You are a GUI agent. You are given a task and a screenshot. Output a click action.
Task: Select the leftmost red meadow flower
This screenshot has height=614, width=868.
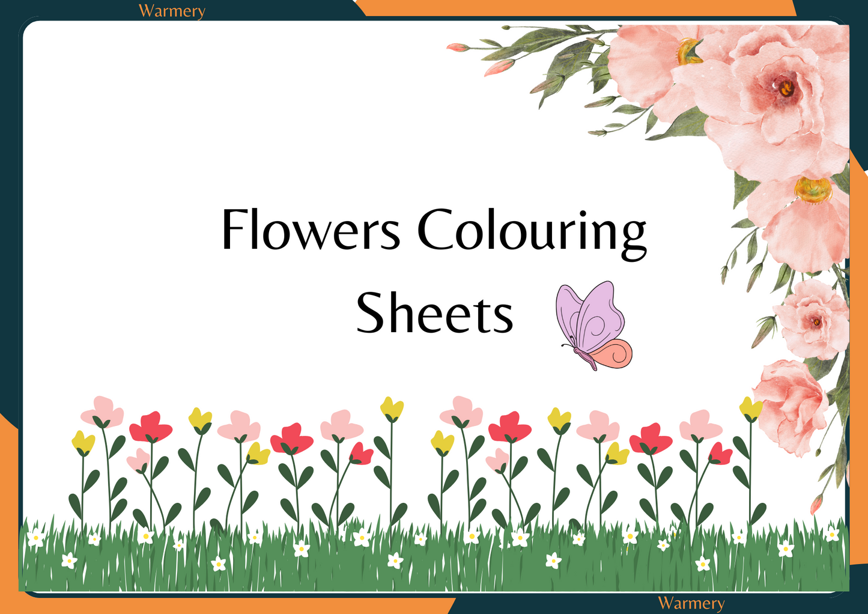(150, 427)
